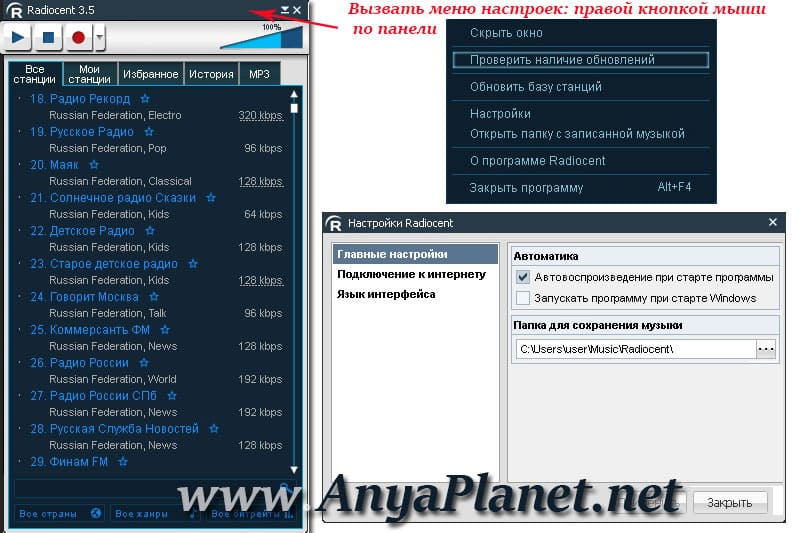Open Настройки from the context menu
Screen dimensions: 800x533
(x=581, y=113)
